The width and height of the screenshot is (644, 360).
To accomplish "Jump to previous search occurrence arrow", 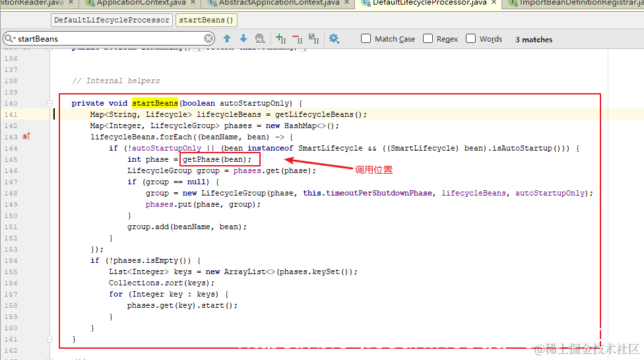I will [227, 38].
